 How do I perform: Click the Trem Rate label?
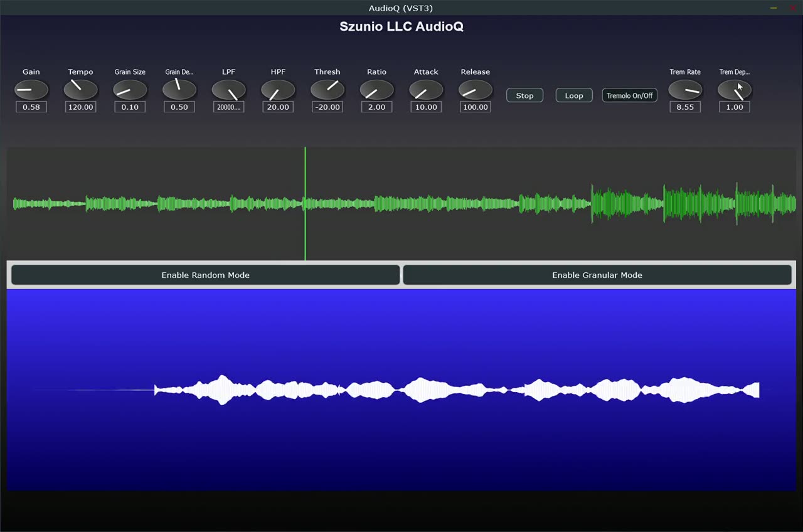[685, 72]
